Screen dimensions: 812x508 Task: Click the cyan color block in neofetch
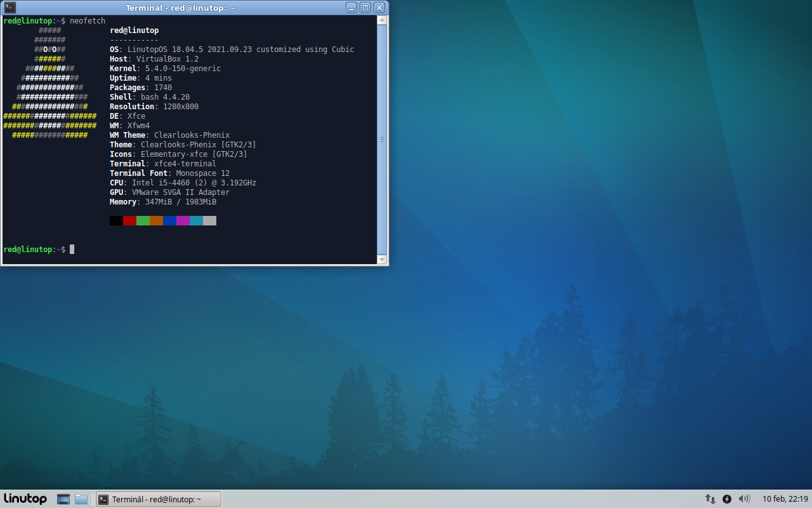(196, 220)
